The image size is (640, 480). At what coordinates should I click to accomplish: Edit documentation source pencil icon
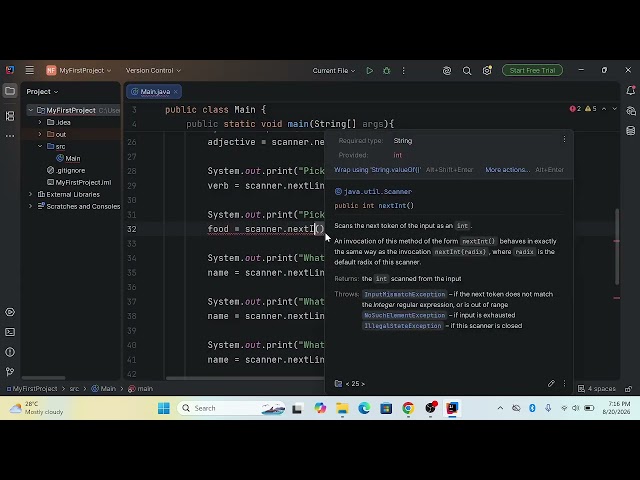tap(551, 383)
